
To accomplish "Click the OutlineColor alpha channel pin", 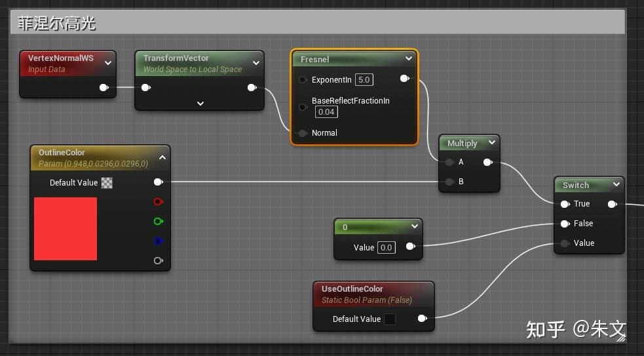I will pyautogui.click(x=158, y=260).
